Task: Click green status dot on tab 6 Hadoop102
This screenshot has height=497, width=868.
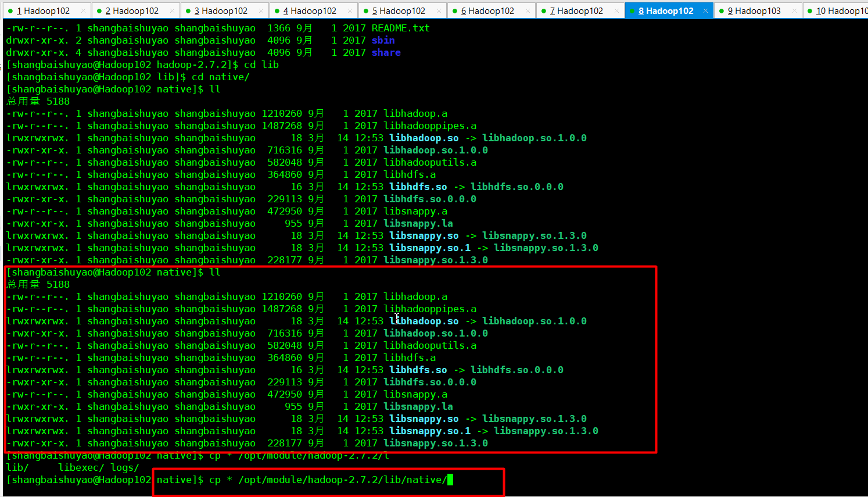Action: pos(455,11)
